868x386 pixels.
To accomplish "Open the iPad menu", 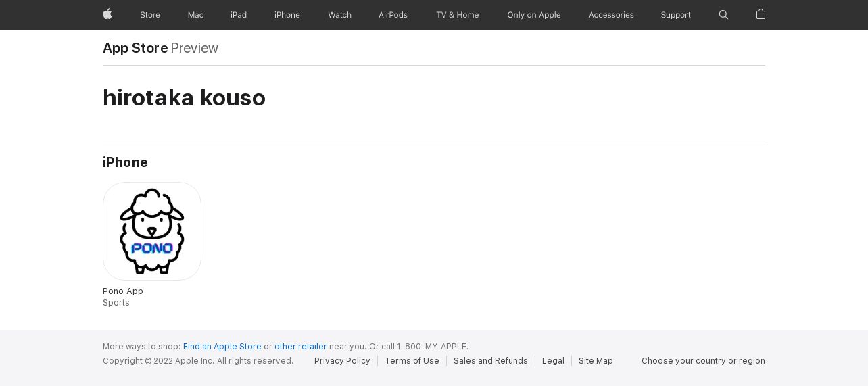I will [x=239, y=15].
